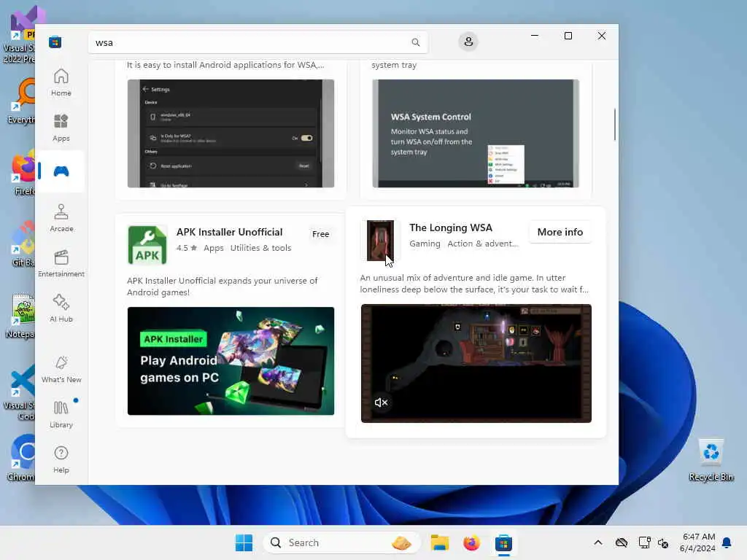Click the taskbar Search box
Screen dimensions: 747x560
click(341, 542)
